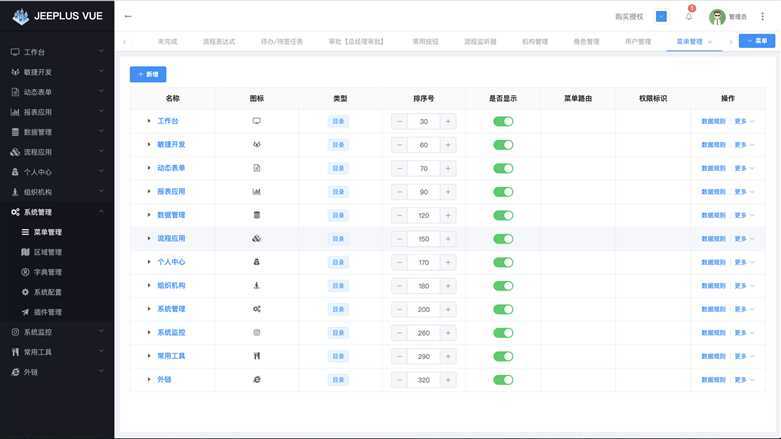
Task: Switch to the 流程表达式 tab
Action: [219, 41]
